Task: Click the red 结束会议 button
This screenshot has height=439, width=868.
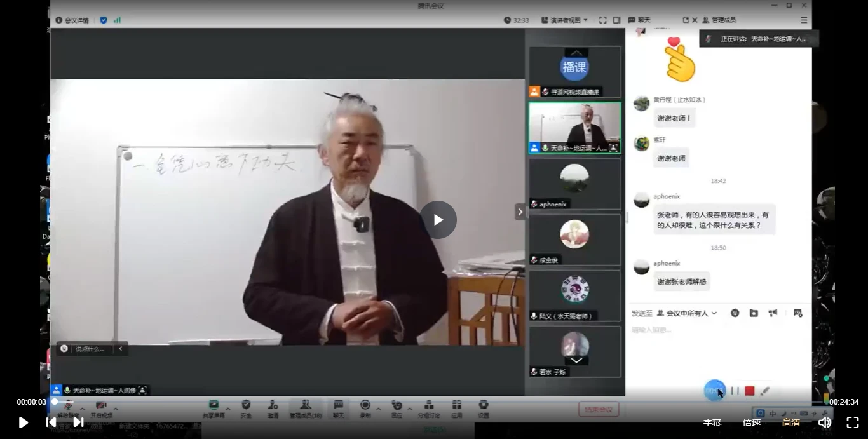Action: [599, 410]
